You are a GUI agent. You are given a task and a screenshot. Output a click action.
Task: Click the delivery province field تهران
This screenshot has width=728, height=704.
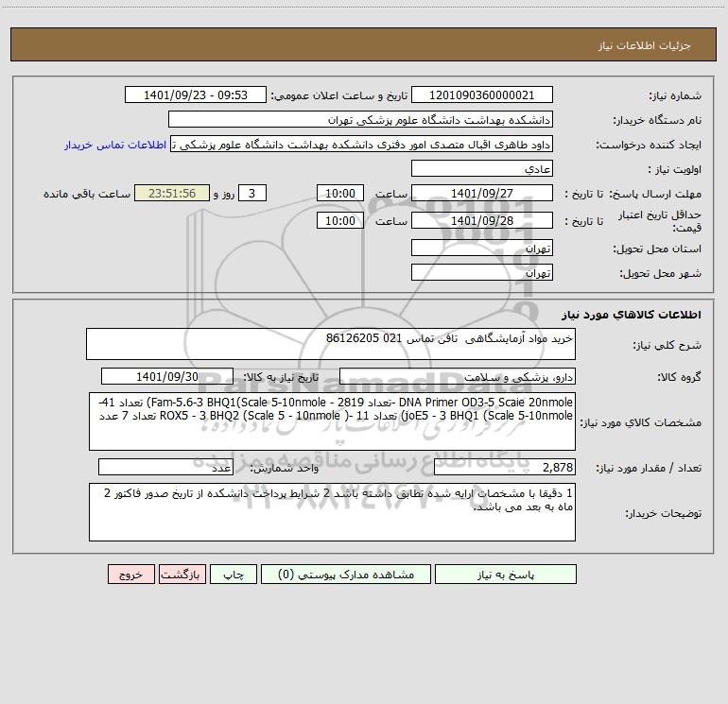482,248
